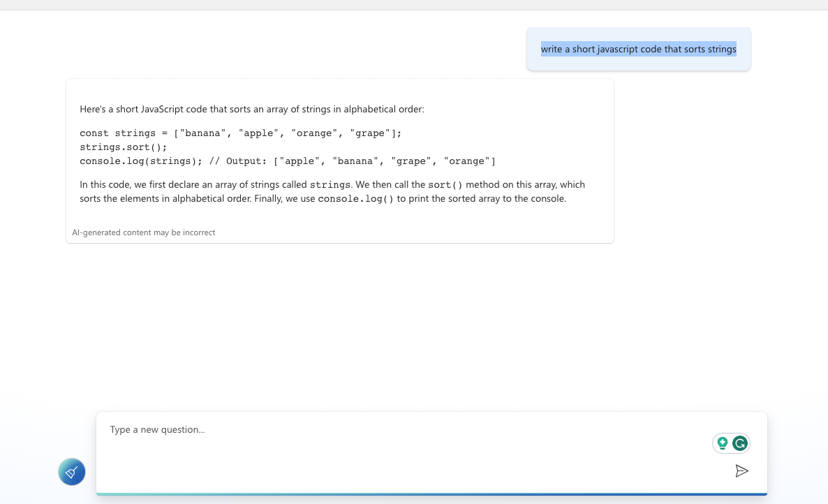Image resolution: width=828 pixels, height=504 pixels.
Task: Click the console.log output comment line
Action: pos(288,161)
